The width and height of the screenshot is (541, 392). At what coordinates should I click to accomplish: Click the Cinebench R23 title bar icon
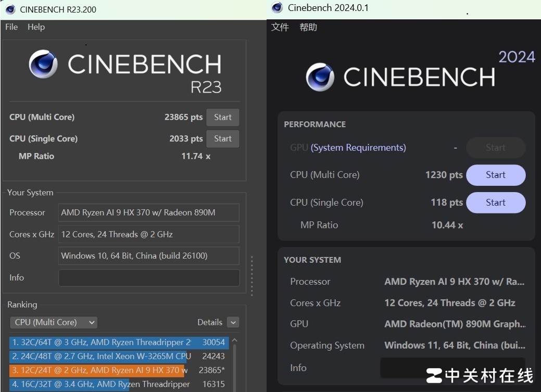point(10,9)
